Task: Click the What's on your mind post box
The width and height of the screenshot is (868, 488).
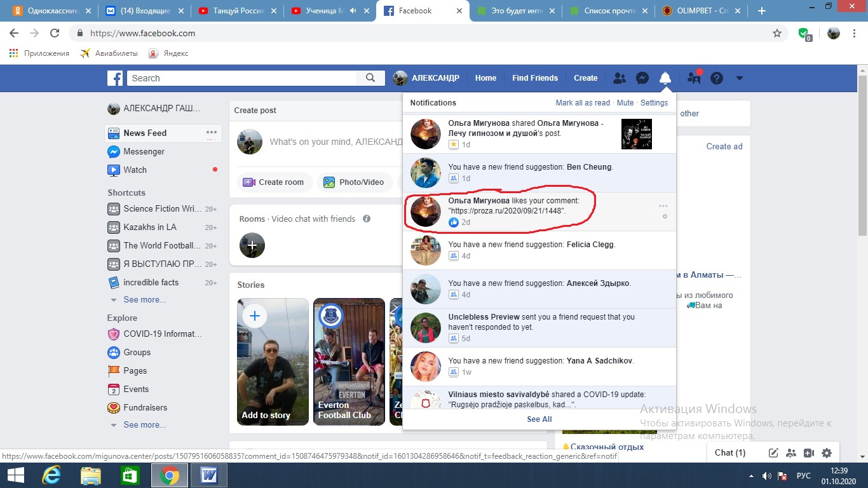Action: pyautogui.click(x=335, y=142)
